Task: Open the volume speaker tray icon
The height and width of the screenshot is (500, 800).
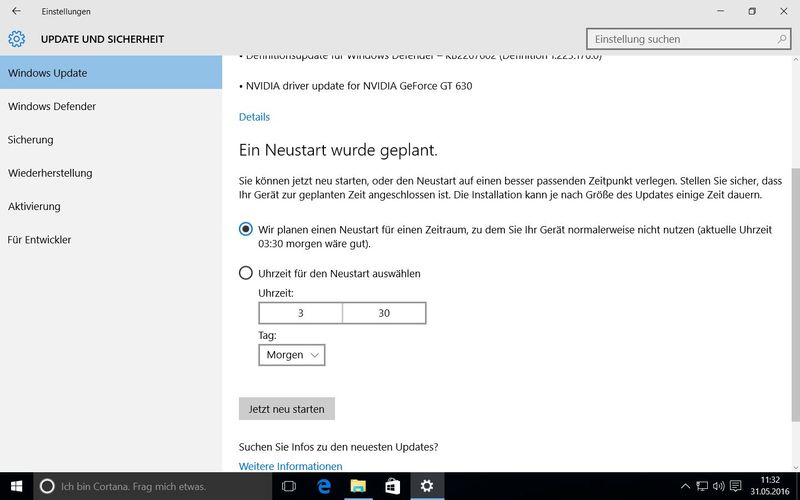Action: pos(718,486)
